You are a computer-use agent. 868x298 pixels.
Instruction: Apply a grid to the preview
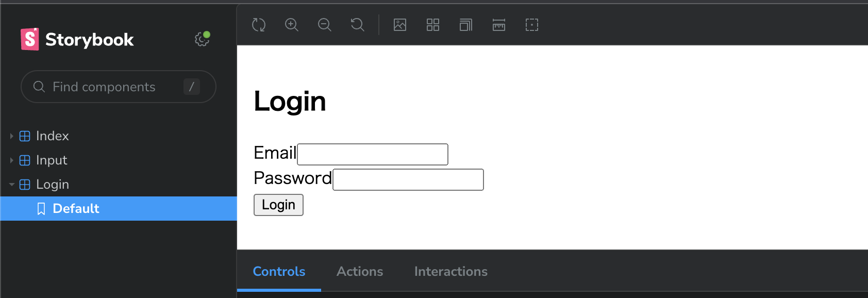433,25
